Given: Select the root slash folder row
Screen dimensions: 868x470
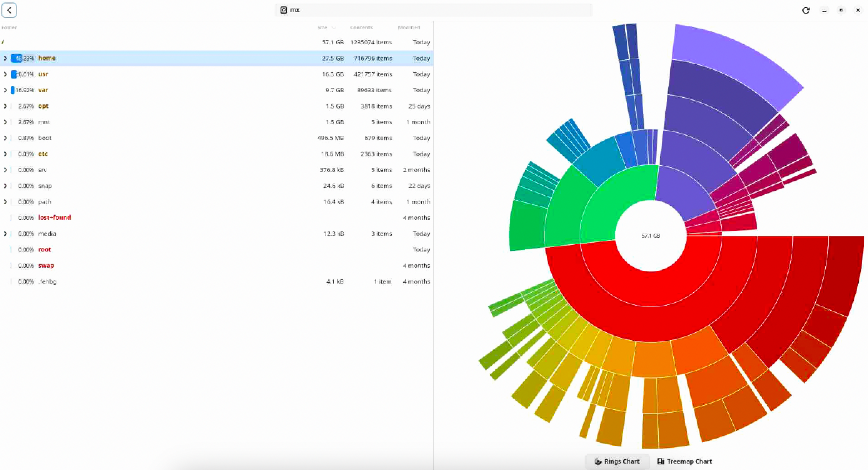Looking at the screenshot, I should 217,42.
